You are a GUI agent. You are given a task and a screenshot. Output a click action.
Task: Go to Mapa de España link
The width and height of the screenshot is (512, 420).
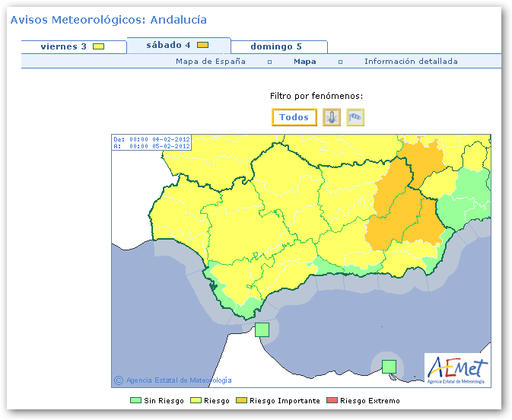pyautogui.click(x=211, y=62)
